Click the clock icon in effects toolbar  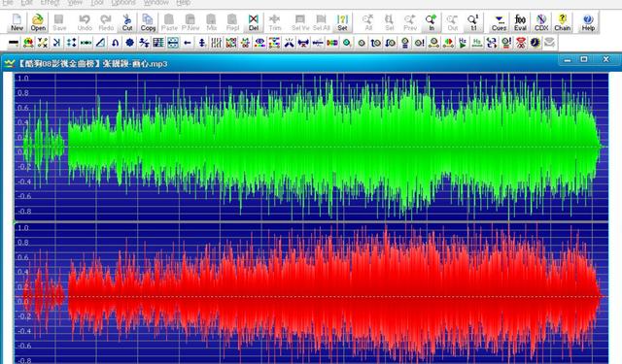(536, 43)
